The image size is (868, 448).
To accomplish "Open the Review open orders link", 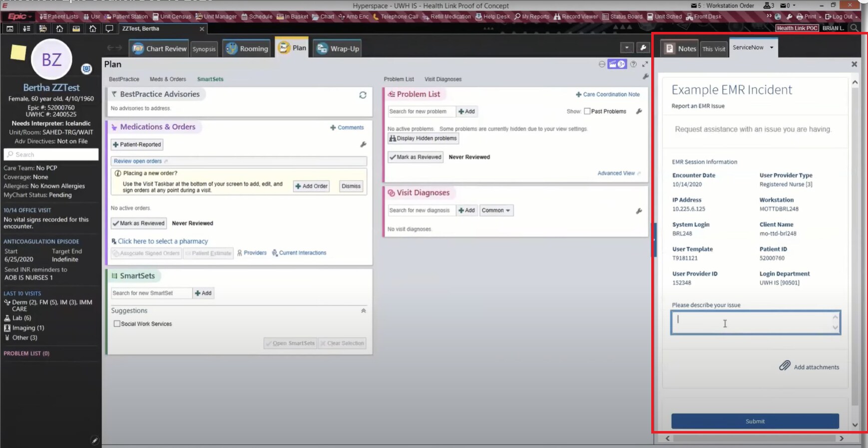I will 138,161.
